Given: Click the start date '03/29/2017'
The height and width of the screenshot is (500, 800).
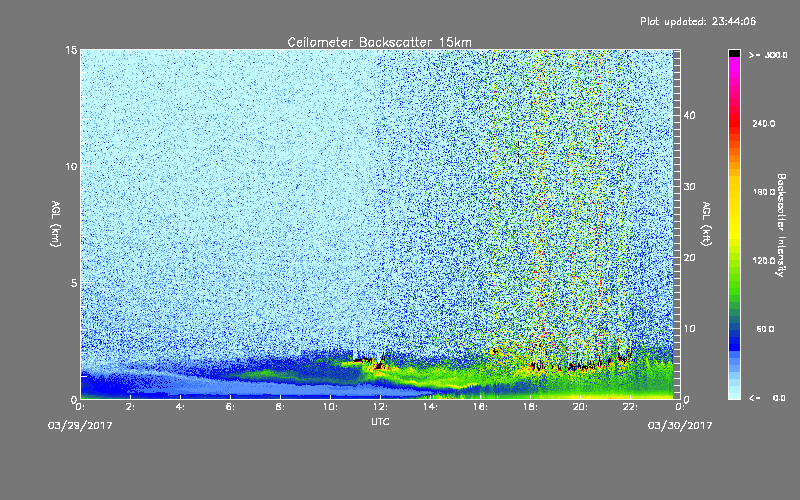Looking at the screenshot, I should point(80,426).
